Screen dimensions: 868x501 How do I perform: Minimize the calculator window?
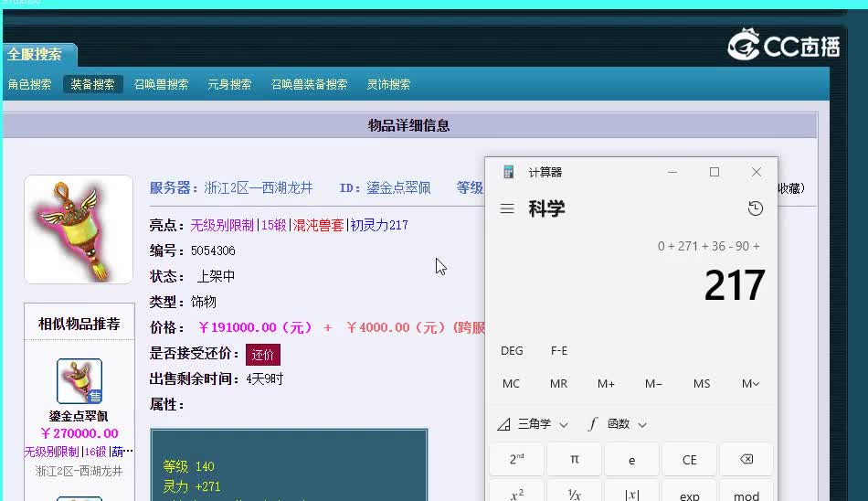(672, 173)
